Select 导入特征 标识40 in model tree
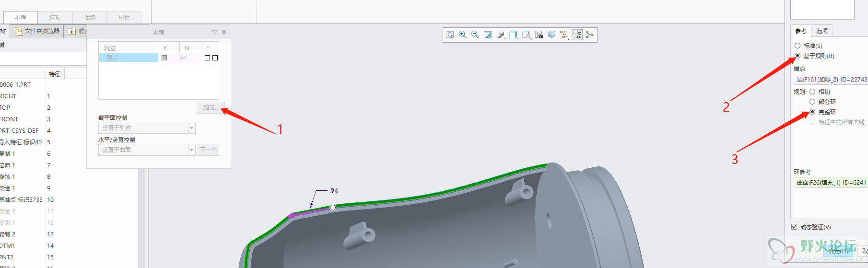Screen dimensions: 868x268 [21, 142]
